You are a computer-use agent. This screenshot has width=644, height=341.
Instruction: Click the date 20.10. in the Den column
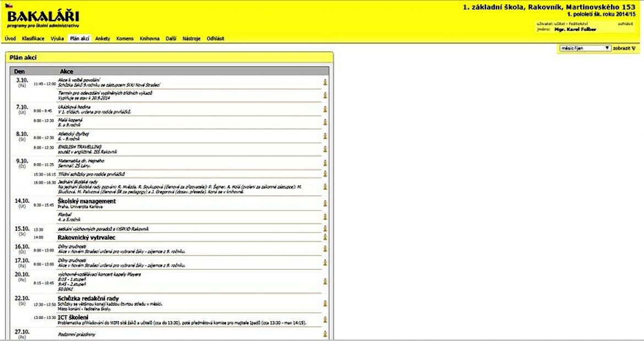click(22, 274)
